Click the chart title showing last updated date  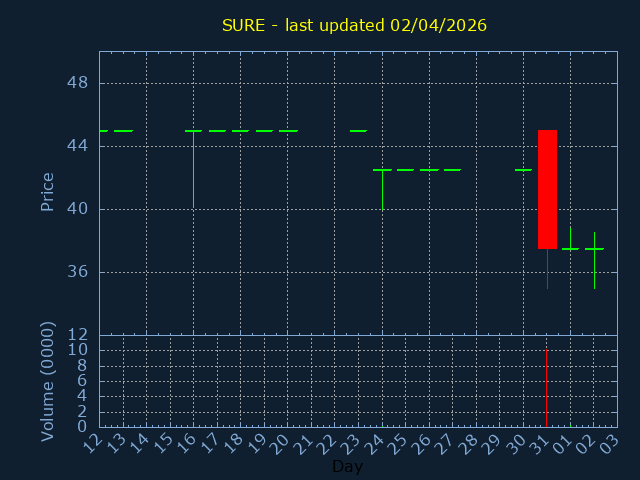354,25
